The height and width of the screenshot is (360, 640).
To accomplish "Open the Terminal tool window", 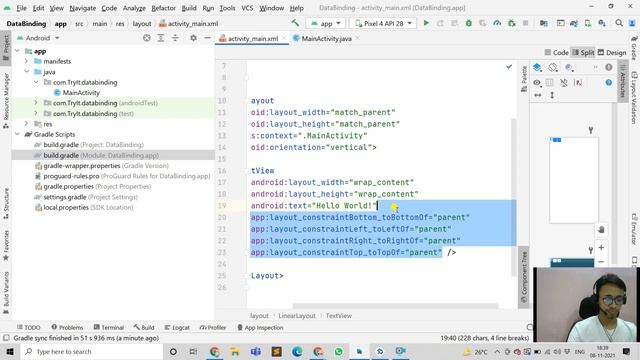I will tap(109, 327).
